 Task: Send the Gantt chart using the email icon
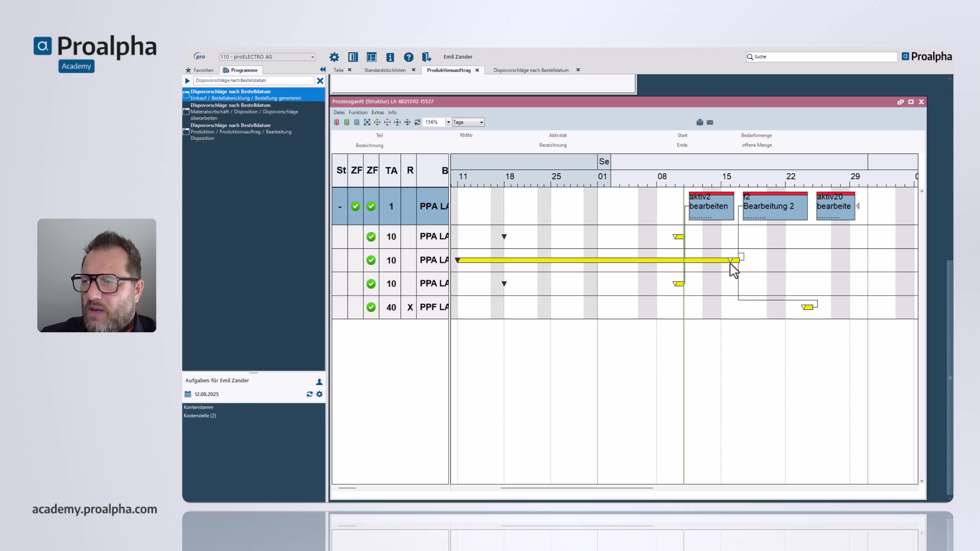tap(710, 122)
